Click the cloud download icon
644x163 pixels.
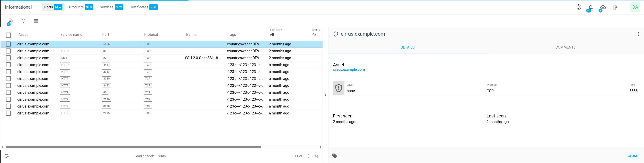[x=603, y=7]
